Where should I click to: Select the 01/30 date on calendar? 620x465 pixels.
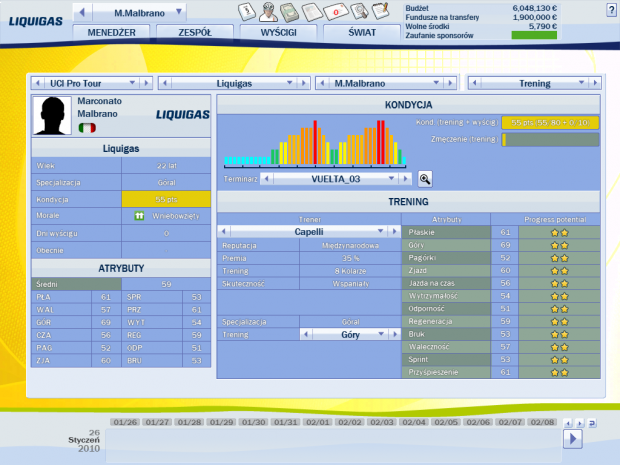pos(253,422)
